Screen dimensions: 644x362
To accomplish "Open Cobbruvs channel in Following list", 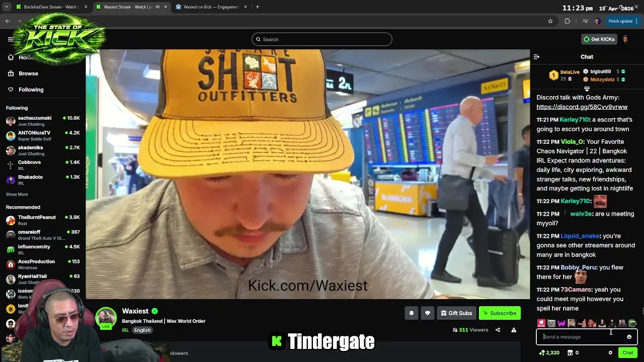I will pyautogui.click(x=43, y=165).
